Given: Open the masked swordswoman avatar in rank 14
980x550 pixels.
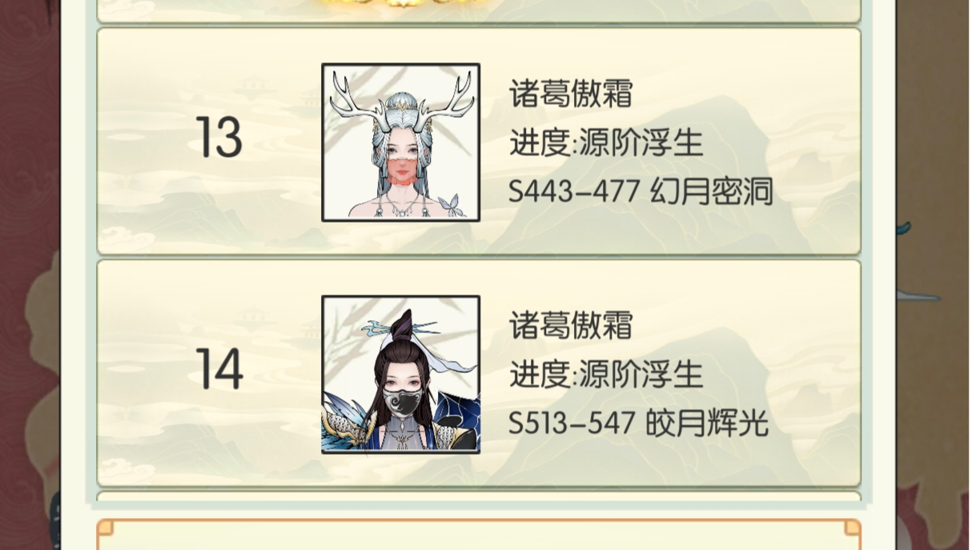Looking at the screenshot, I should 400,375.
